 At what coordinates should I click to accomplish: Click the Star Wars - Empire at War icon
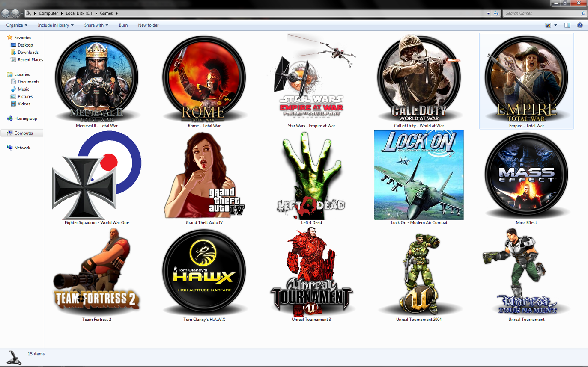[311, 77]
